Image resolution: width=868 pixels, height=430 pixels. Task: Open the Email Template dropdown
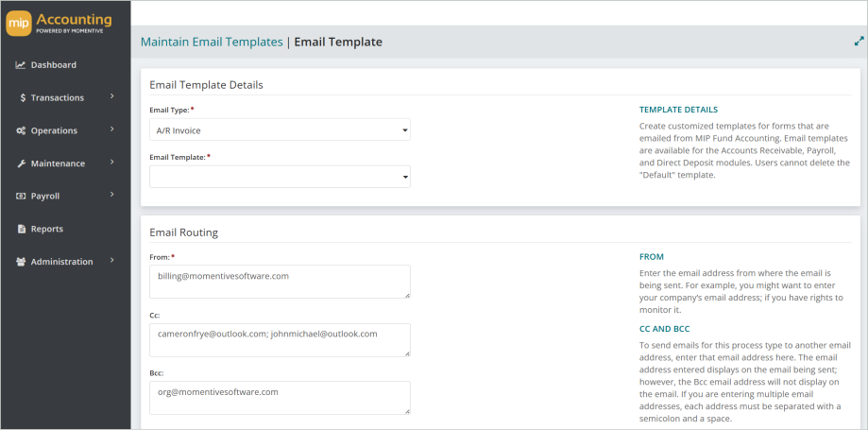click(x=281, y=176)
